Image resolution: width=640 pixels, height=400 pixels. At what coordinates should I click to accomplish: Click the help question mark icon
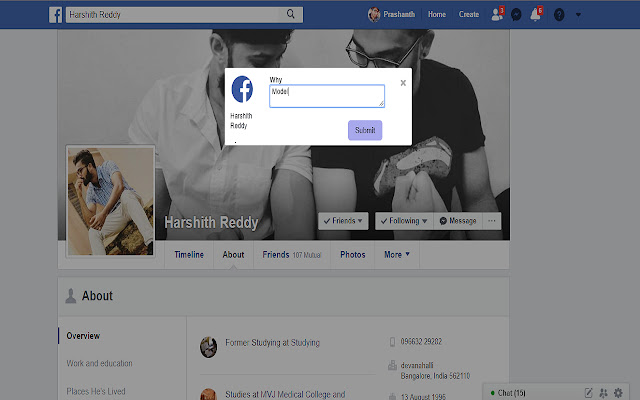(x=559, y=15)
